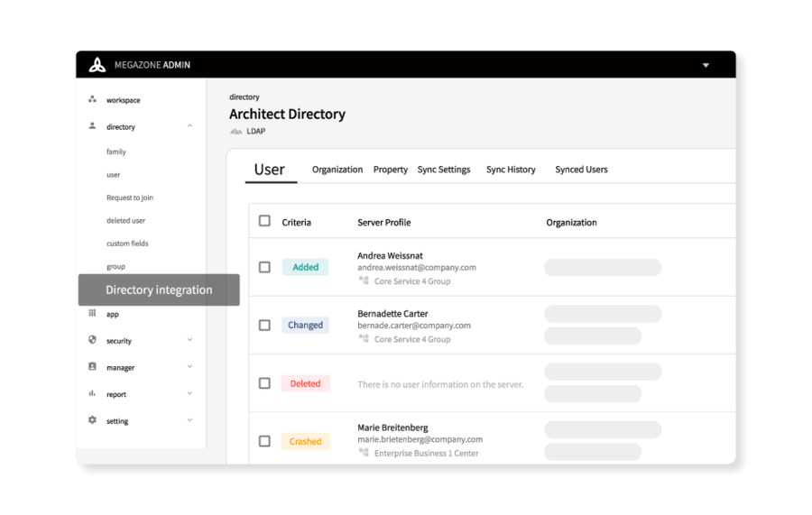The height and width of the screenshot is (515, 812).
Task: Toggle the select-all checkbox in table header
Action: coord(264,221)
